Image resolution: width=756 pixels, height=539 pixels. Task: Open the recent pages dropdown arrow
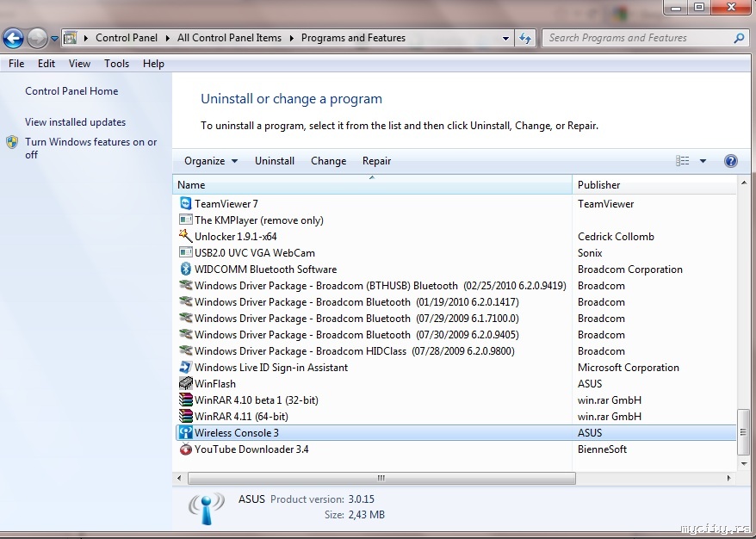point(54,39)
